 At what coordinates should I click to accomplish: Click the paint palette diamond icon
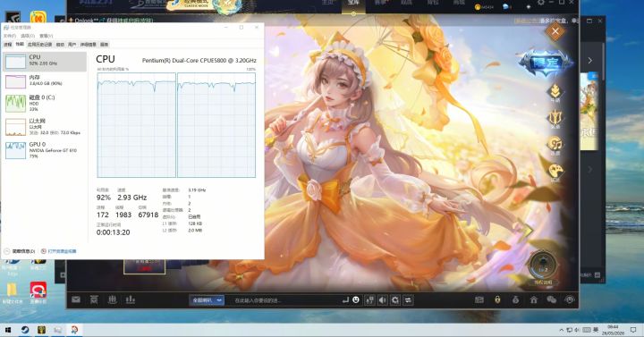point(555,172)
